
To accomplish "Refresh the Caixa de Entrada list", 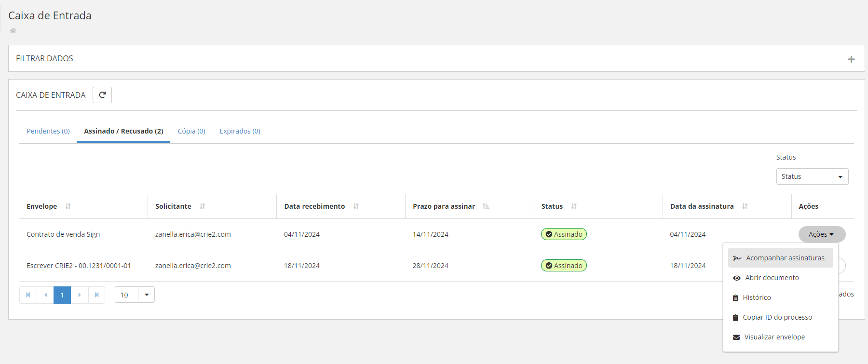I will pos(102,95).
